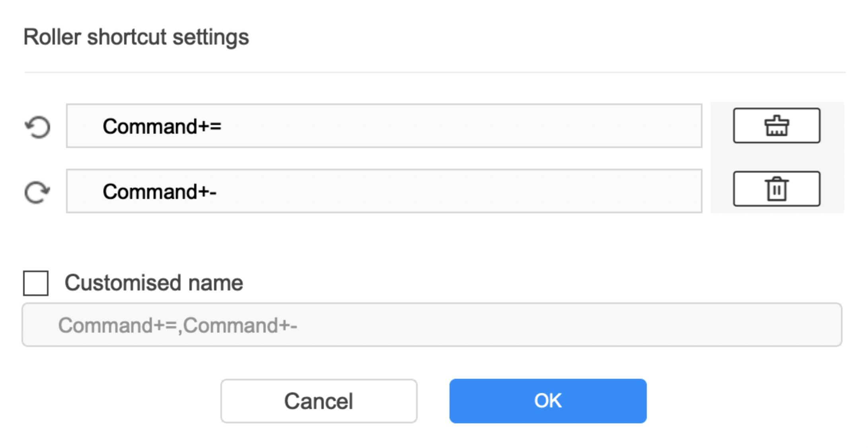This screenshot has height=448, width=868.
Task: Clear shortcuts with the broom icon button
Action: tap(777, 125)
